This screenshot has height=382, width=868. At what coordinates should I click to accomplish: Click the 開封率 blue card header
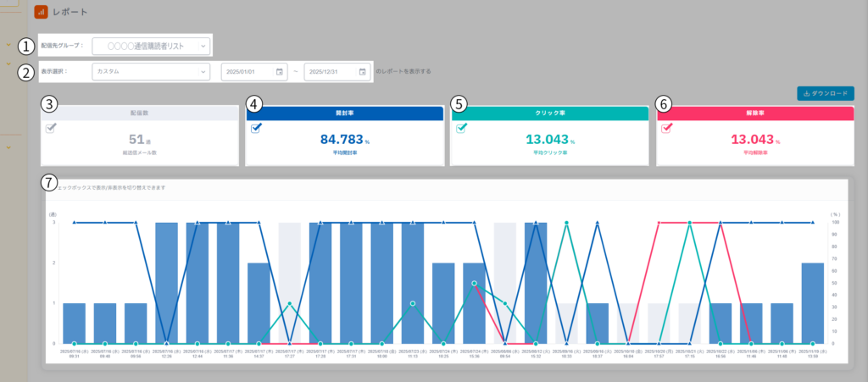tap(344, 112)
